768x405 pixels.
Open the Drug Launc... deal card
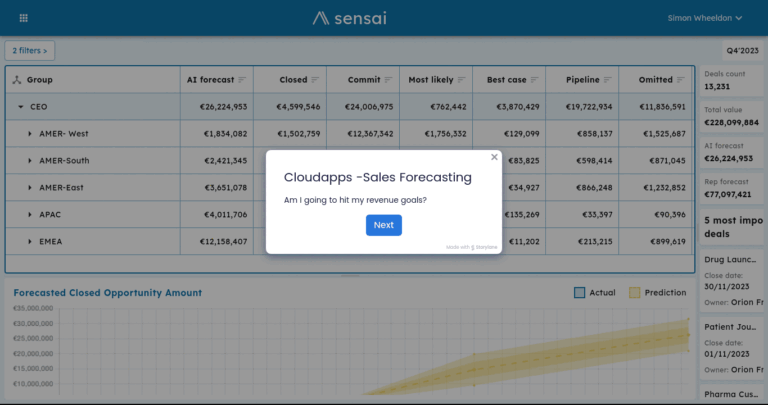coord(731,281)
